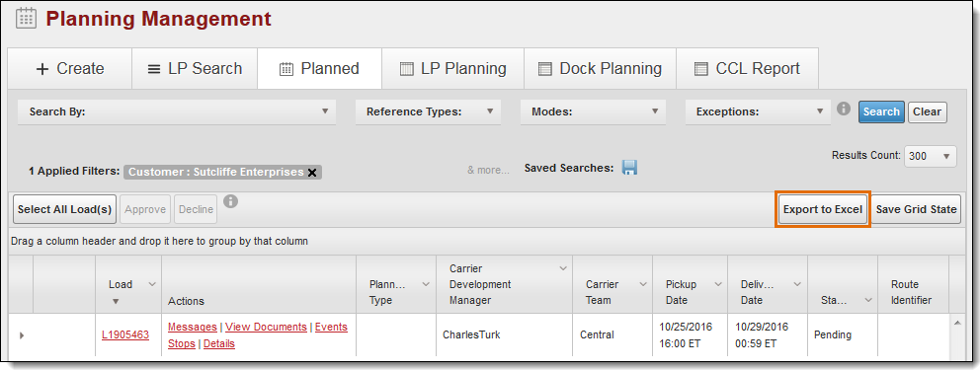Viewport: 980px width, 370px height.
Task: Switch to the LP Planning tab
Action: (453, 69)
